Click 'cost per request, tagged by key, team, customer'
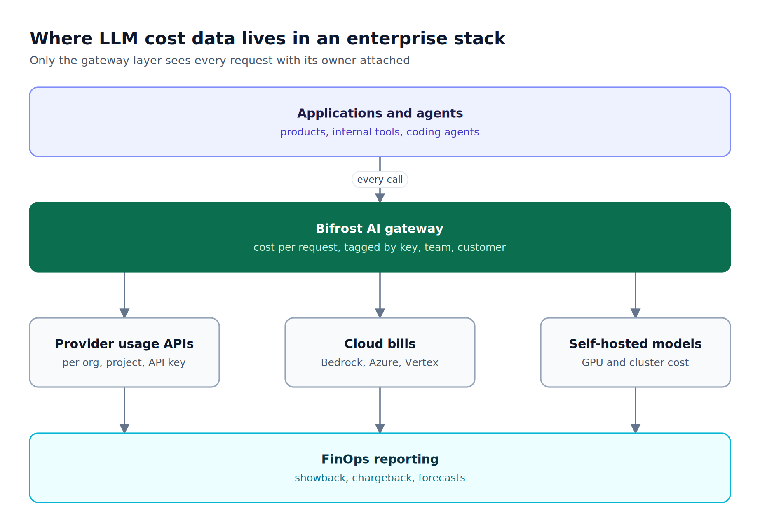Screen dimensions: 760x532 (x=380, y=247)
